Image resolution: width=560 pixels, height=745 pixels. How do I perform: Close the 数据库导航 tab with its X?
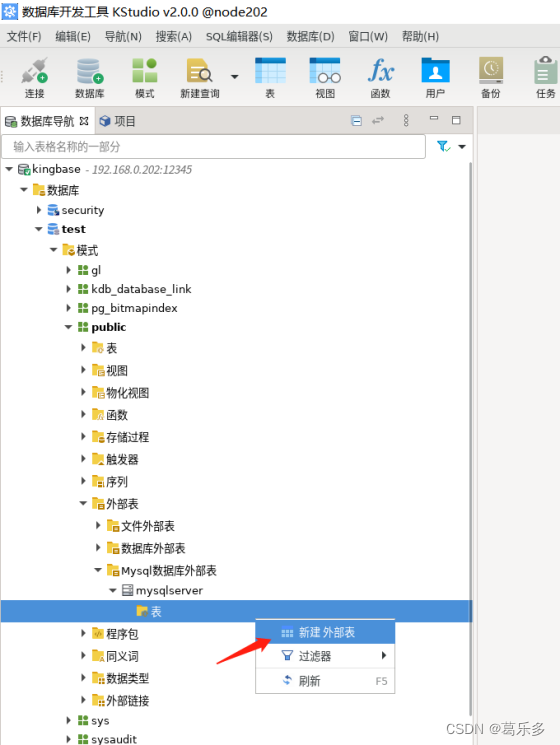point(84,121)
